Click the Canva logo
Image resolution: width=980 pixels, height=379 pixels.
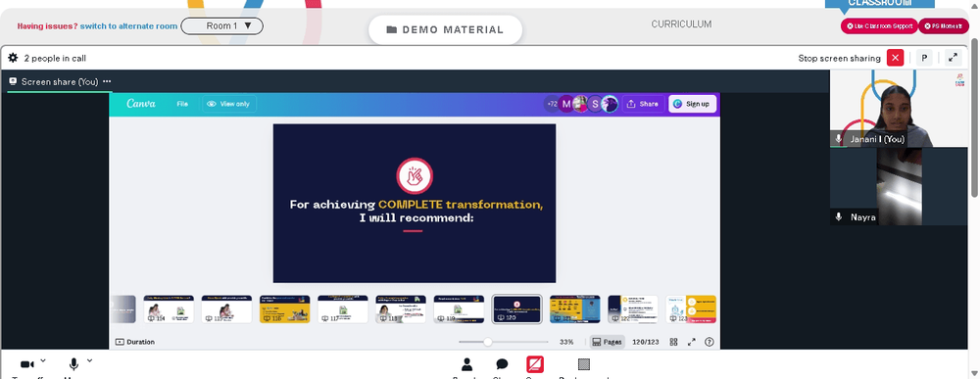tap(140, 104)
